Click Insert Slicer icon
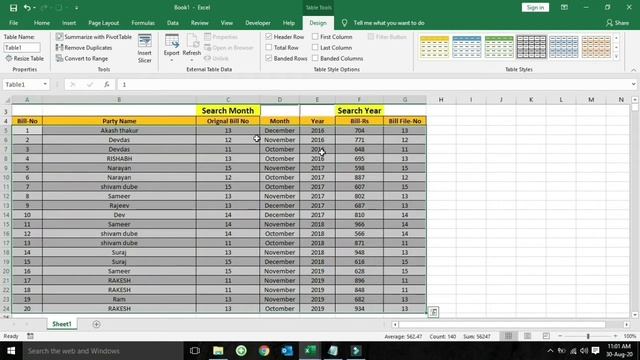This screenshot has width=640, height=360. pos(144,49)
